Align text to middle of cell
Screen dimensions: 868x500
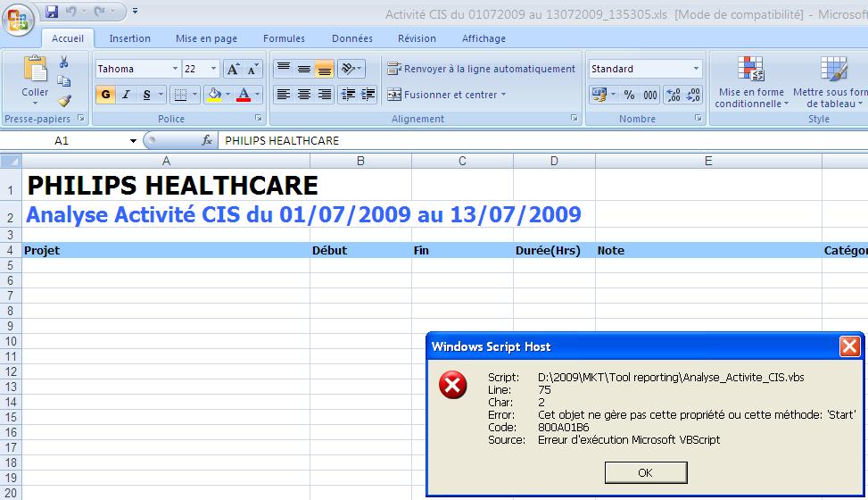(x=304, y=69)
